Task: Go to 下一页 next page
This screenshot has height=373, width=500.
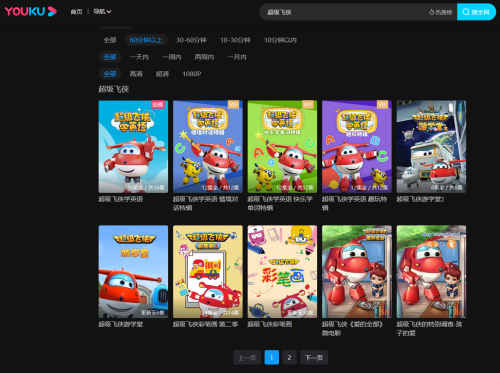Action: pos(314,358)
